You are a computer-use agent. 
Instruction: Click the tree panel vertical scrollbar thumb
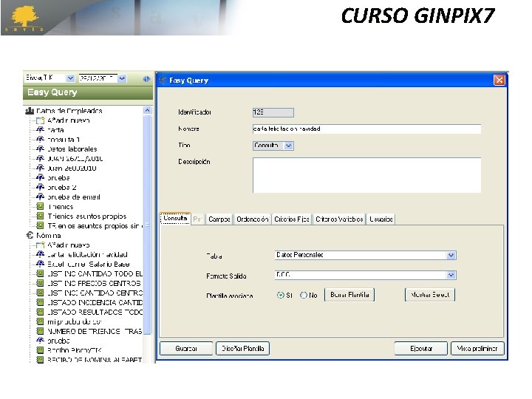(x=147, y=224)
